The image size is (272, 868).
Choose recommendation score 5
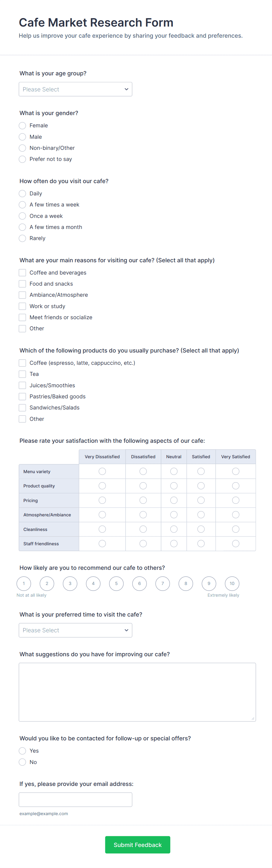pos(116,584)
